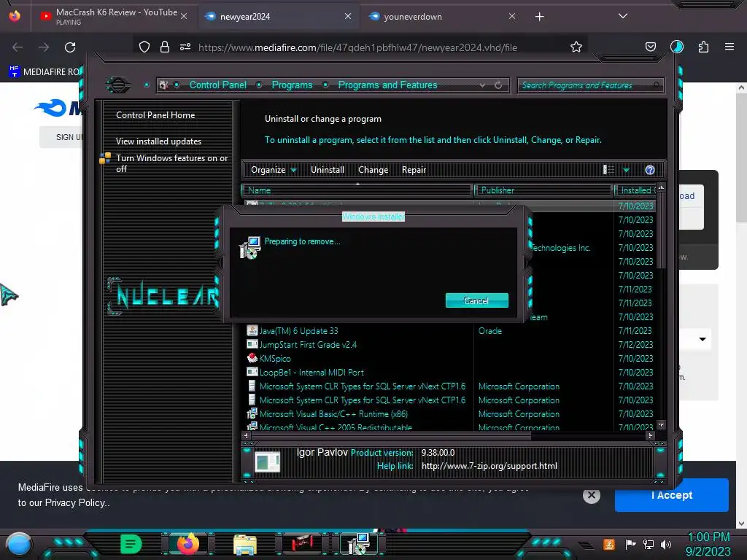
Task: Click the MediaFire URL address bar
Action: [x=357, y=47]
